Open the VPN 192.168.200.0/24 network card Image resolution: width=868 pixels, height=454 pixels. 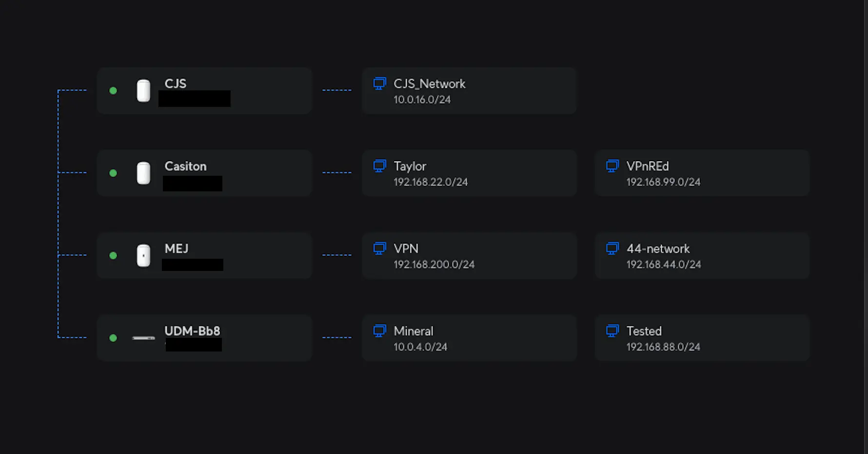469,256
